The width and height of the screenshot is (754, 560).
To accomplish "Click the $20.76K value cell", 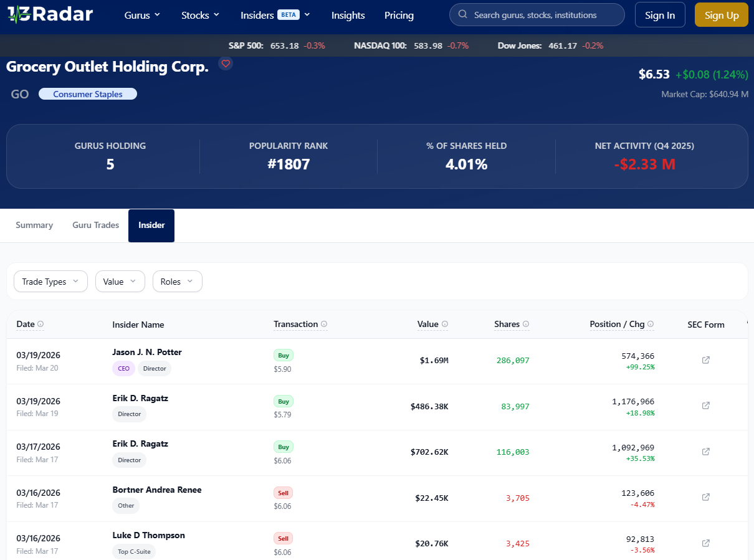I will coord(432,543).
